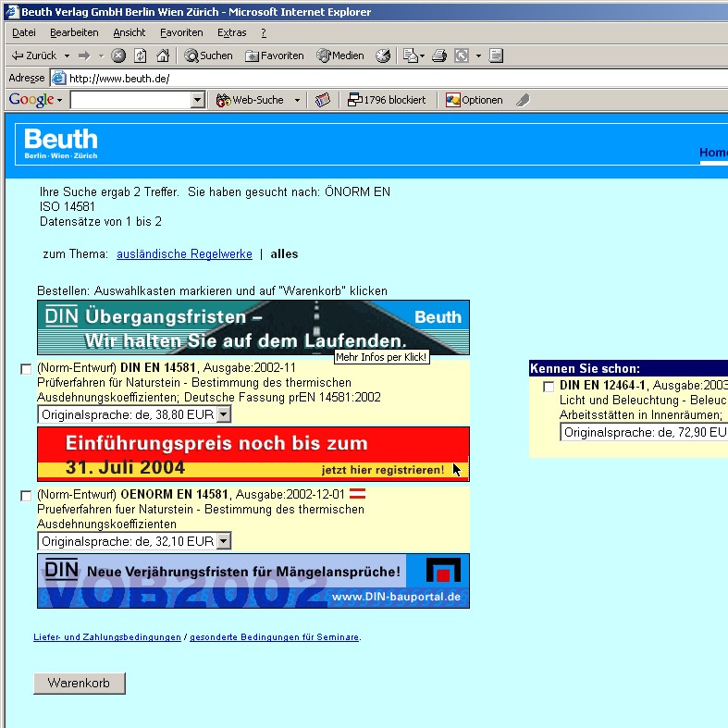The image size is (728, 728).
Task: Open the Zurück history dropdown arrow
Action: pyautogui.click(x=67, y=56)
